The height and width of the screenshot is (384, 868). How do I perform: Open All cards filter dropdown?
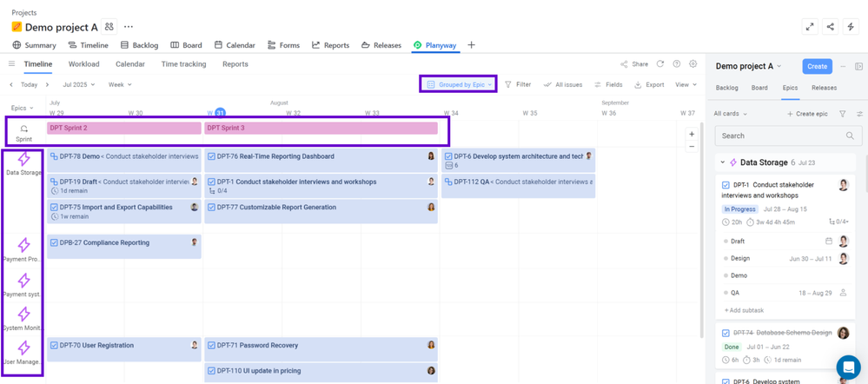click(730, 114)
